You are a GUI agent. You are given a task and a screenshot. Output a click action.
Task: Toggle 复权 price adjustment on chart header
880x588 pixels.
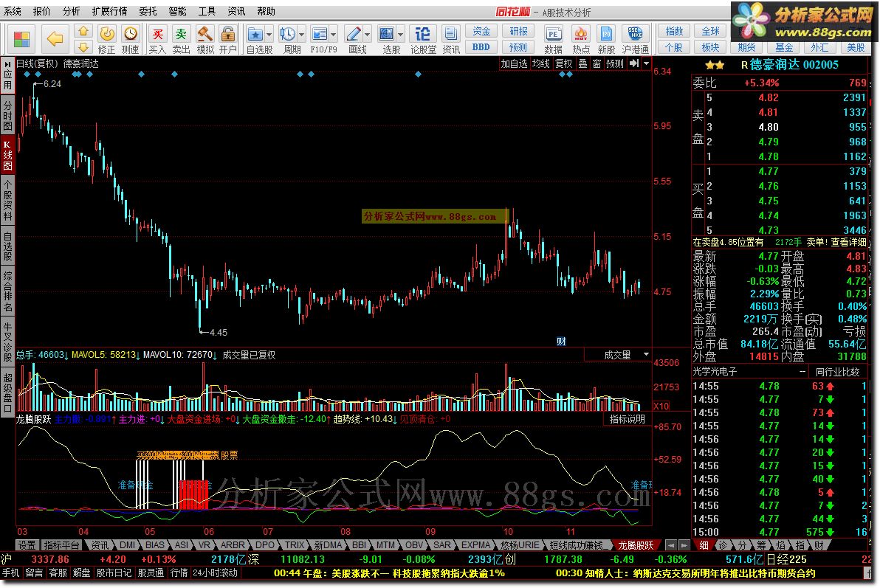563,64
